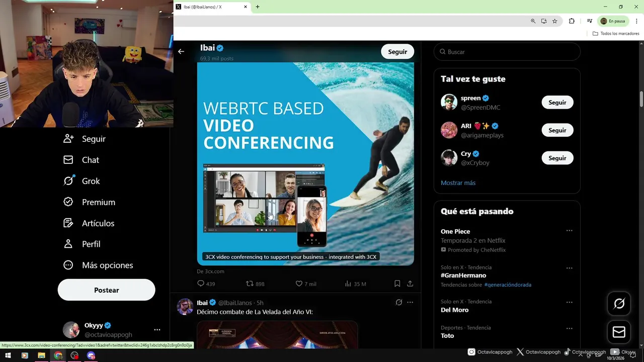This screenshot has width=644, height=362.
Task: Click the De 3cx.com source link
Action: click(210, 271)
